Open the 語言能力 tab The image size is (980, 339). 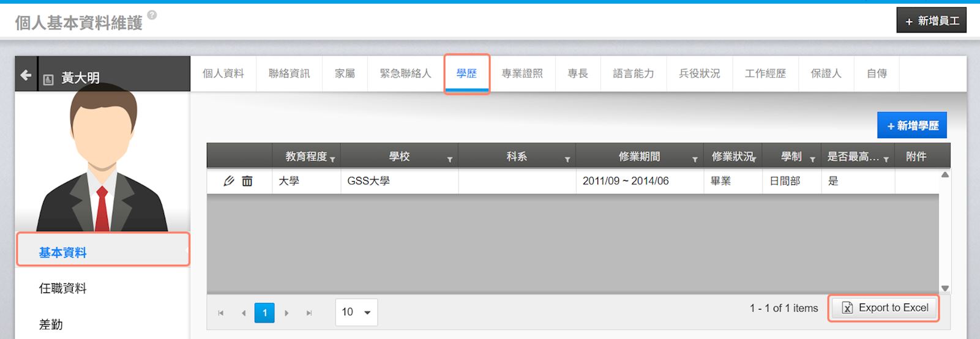click(633, 73)
